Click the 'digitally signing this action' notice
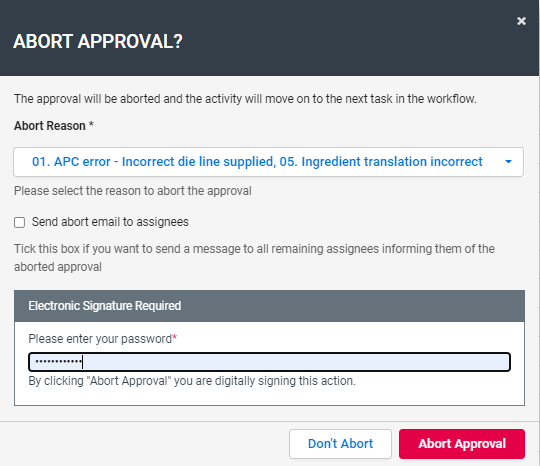540x466 pixels. pos(192,381)
